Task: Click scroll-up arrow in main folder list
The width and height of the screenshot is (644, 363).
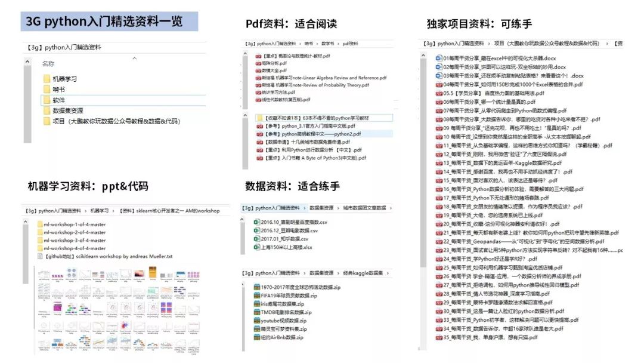Action: pos(27,62)
